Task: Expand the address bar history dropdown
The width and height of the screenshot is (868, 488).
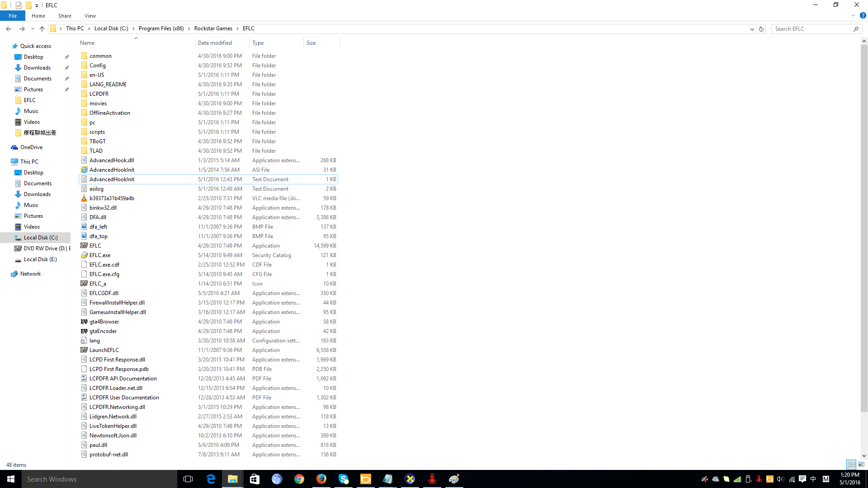Action: [x=752, y=29]
